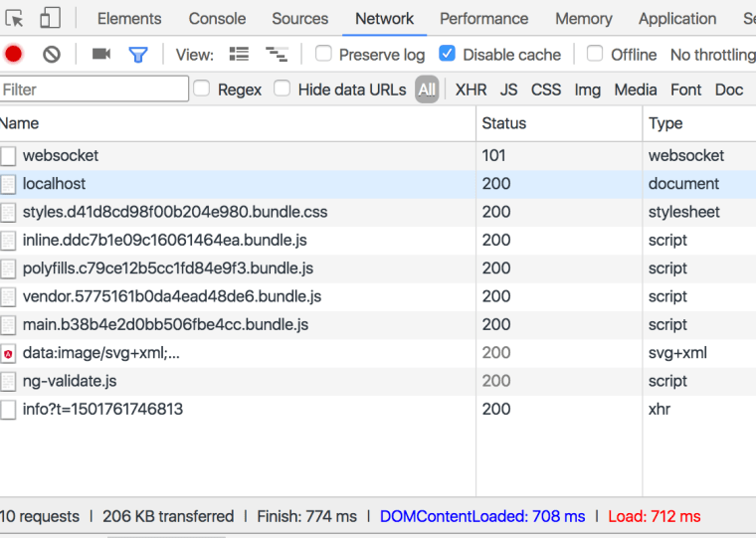756x538 pixels.
Task: Check the Hide data URLs option
Action: pos(283,89)
